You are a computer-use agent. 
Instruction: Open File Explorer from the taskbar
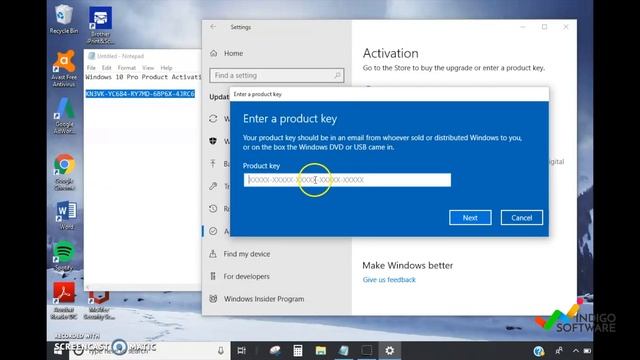click(321, 350)
